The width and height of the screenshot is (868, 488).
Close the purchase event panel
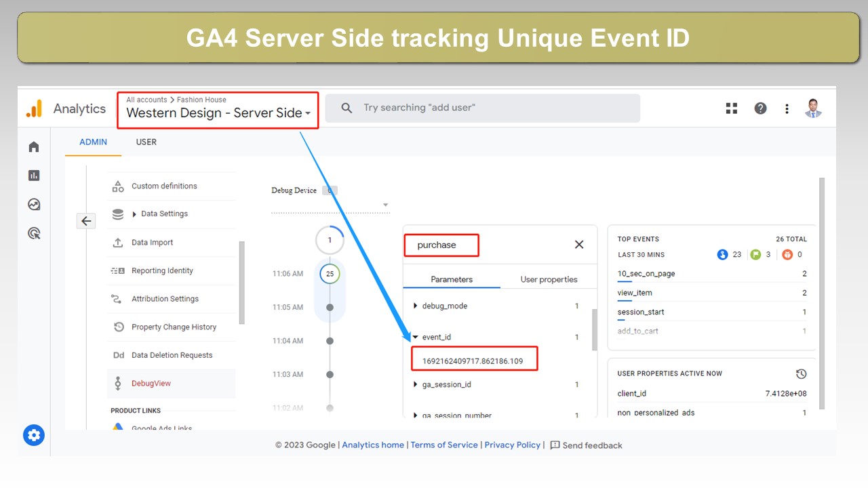579,245
